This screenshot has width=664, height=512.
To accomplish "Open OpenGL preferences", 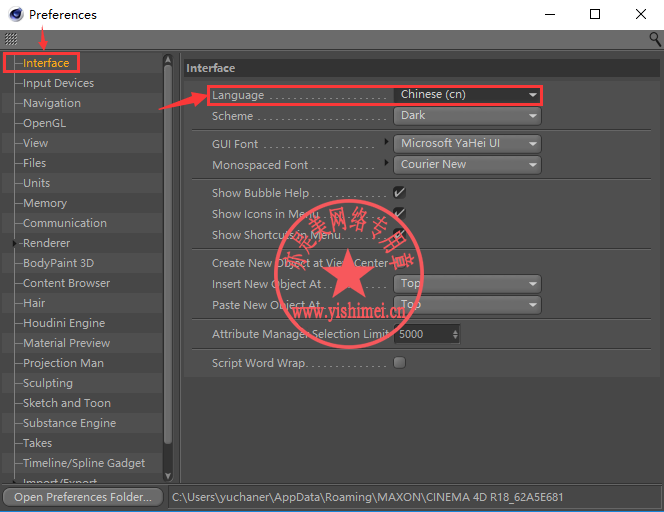I will [x=44, y=123].
